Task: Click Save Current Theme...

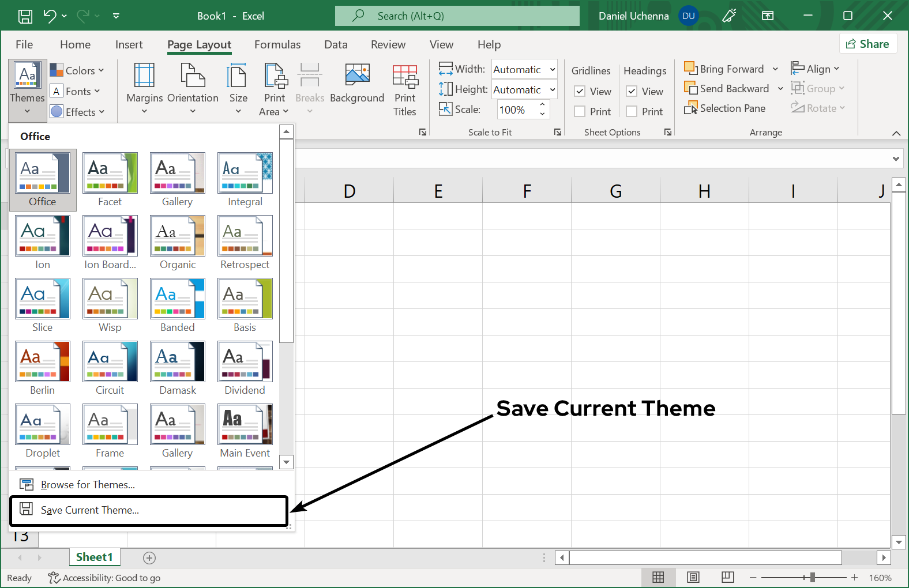Action: pos(149,510)
